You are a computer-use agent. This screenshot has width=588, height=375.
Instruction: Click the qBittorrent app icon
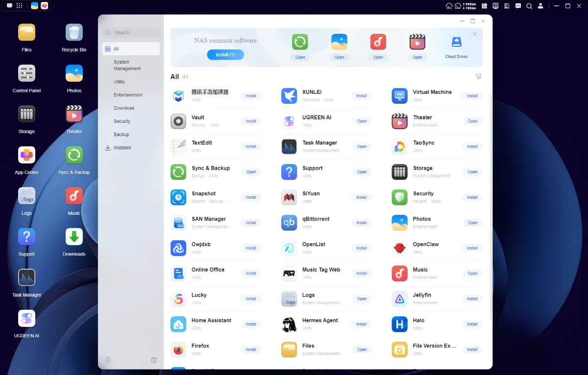coord(289,223)
